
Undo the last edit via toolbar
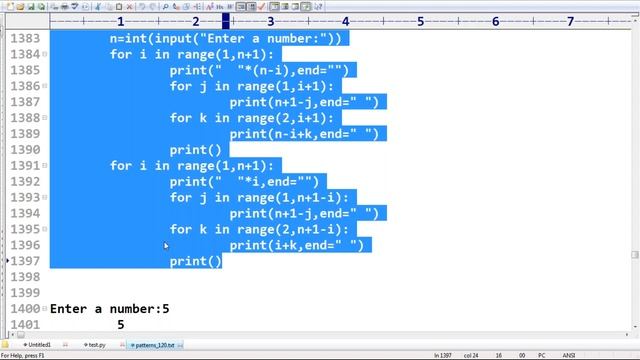[142, 7]
